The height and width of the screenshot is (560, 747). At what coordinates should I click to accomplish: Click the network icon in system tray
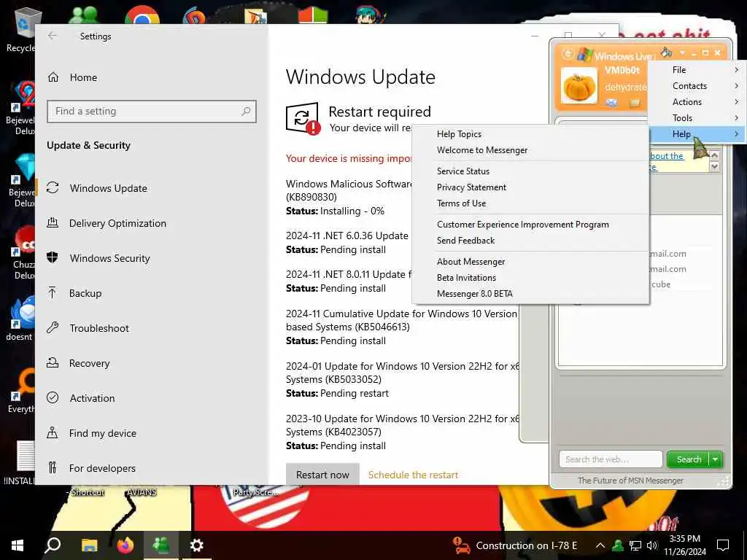click(x=635, y=545)
